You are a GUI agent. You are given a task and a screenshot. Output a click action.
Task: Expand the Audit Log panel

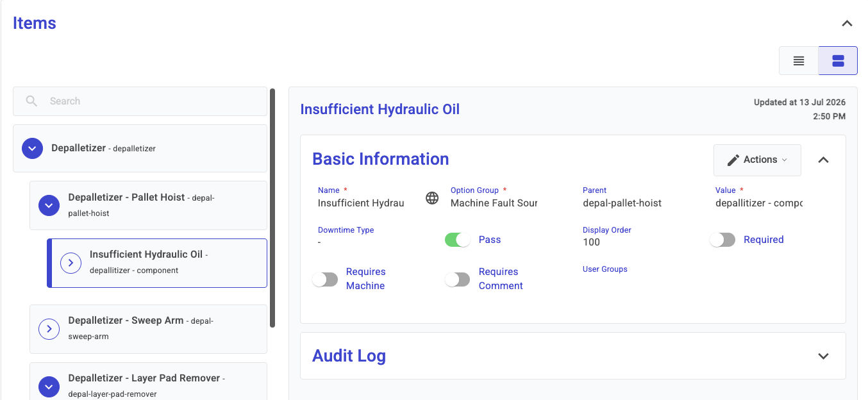824,356
